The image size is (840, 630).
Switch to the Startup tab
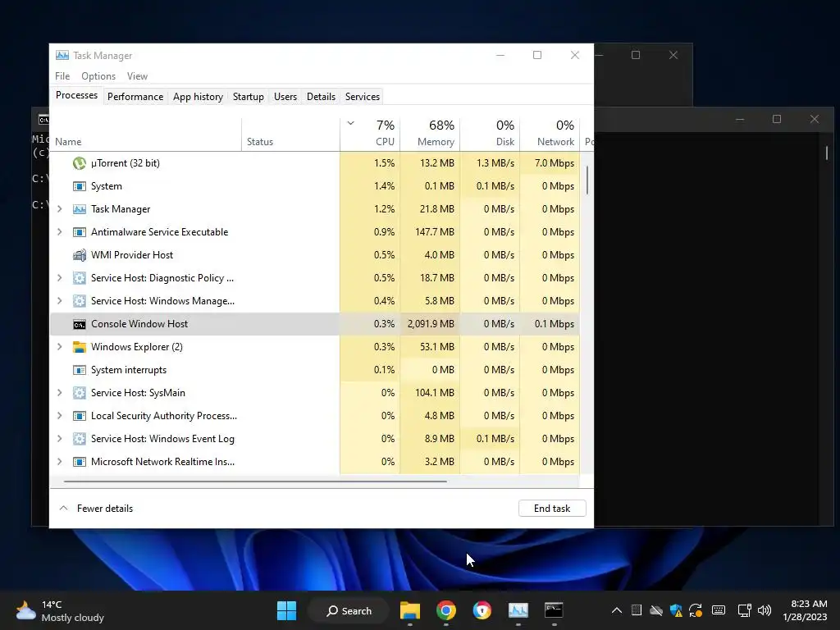248,97
